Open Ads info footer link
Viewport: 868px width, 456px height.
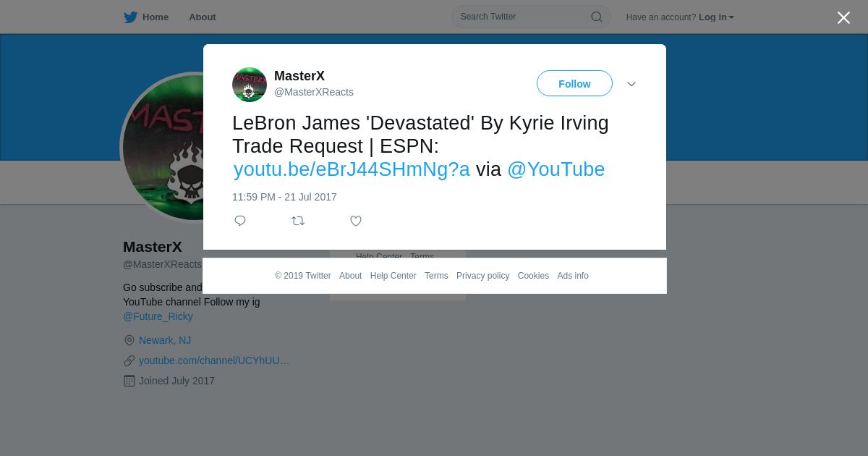573,276
